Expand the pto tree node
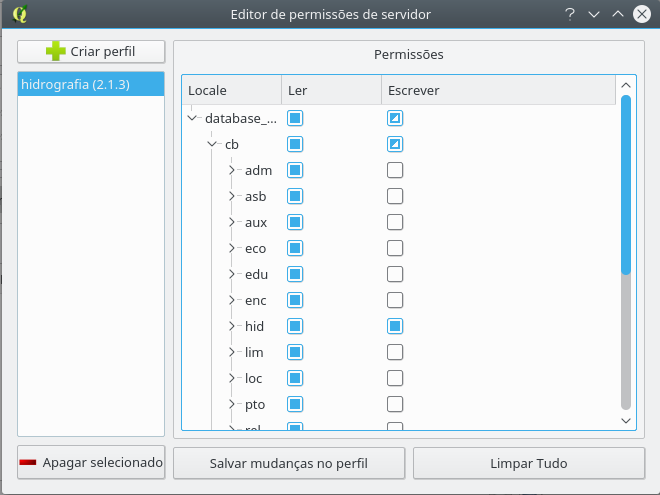660x495 pixels. pyautogui.click(x=232, y=404)
